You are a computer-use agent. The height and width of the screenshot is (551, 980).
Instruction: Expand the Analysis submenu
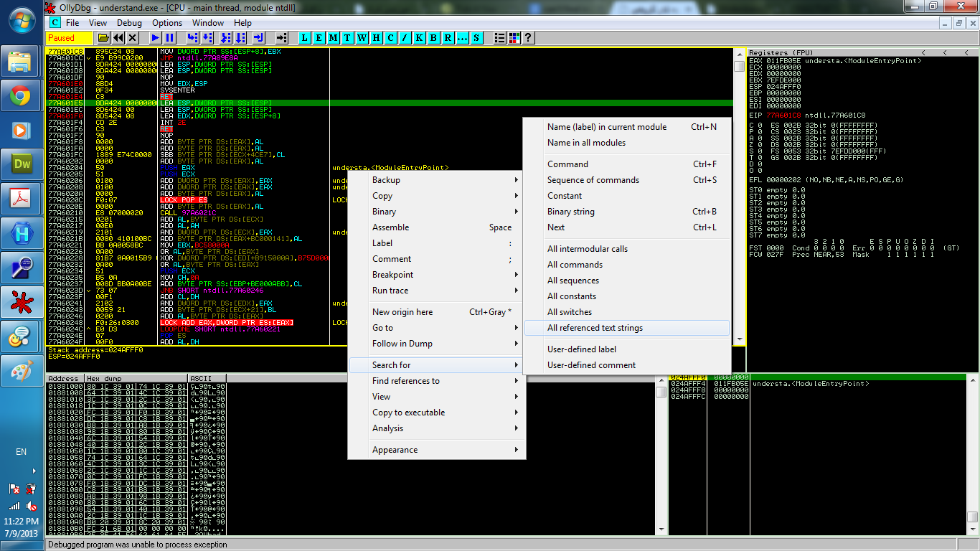coord(437,428)
